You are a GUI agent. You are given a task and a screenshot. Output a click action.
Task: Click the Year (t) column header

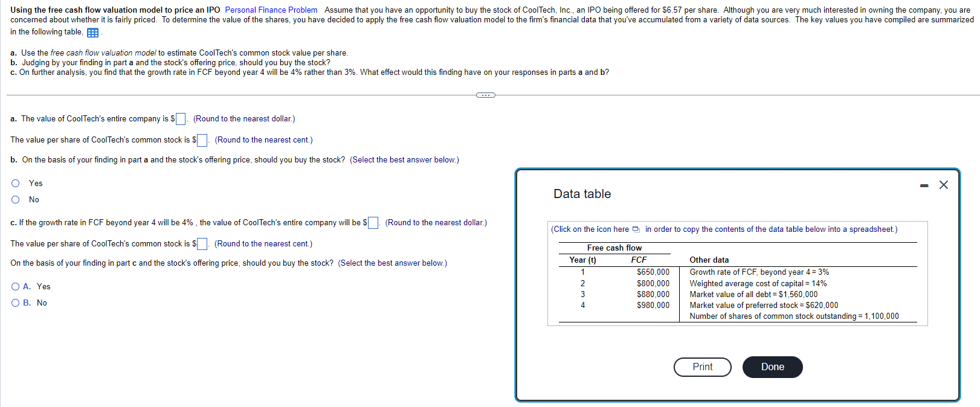[582, 260]
